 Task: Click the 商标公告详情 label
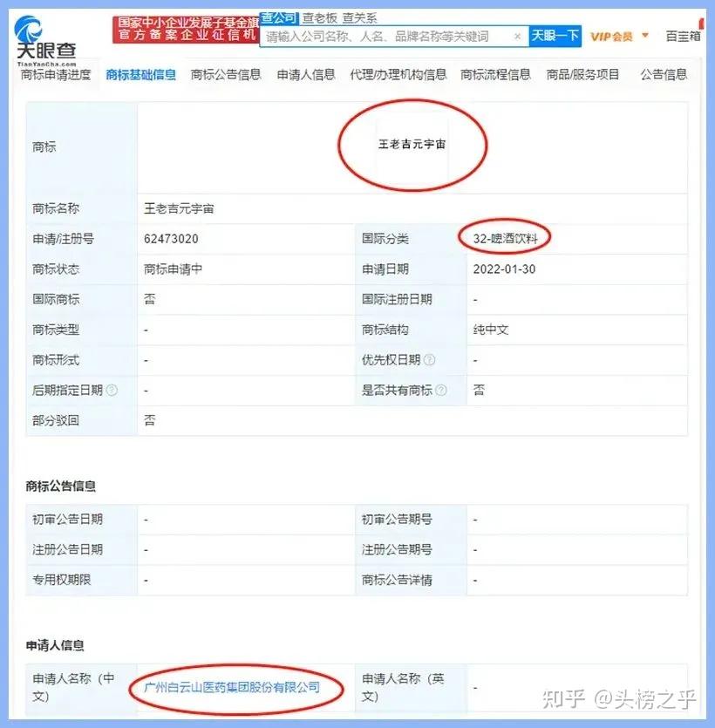397,580
